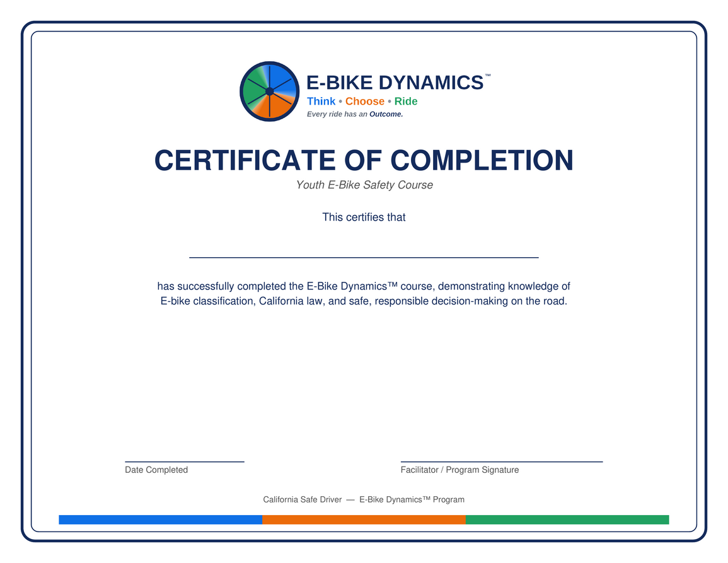
Task: Click 'E-Bike Dynamics™ Program' footer text
Action: [412, 499]
